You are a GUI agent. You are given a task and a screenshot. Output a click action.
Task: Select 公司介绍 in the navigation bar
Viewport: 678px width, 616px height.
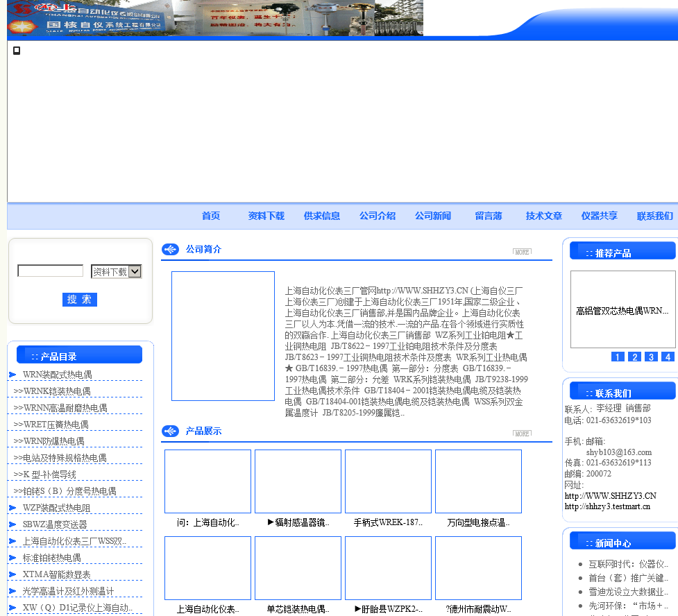377,216
